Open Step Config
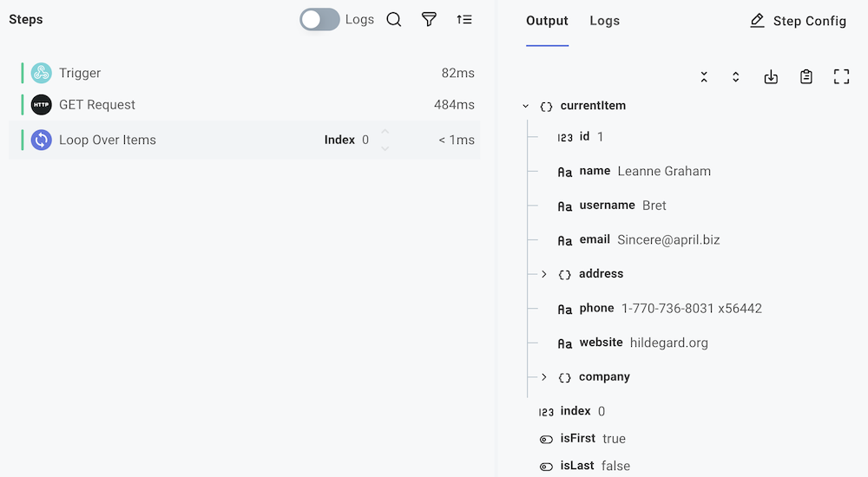Image resolution: width=868 pixels, height=477 pixels. click(798, 21)
